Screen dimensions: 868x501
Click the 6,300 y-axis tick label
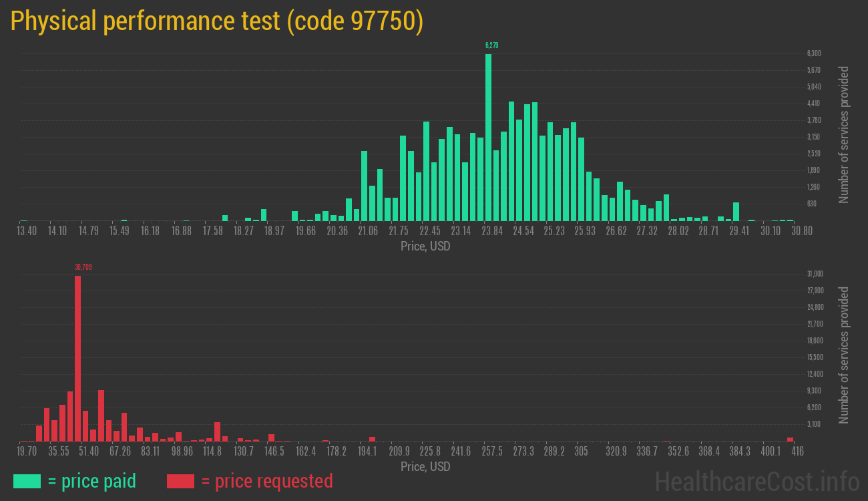tap(814, 53)
